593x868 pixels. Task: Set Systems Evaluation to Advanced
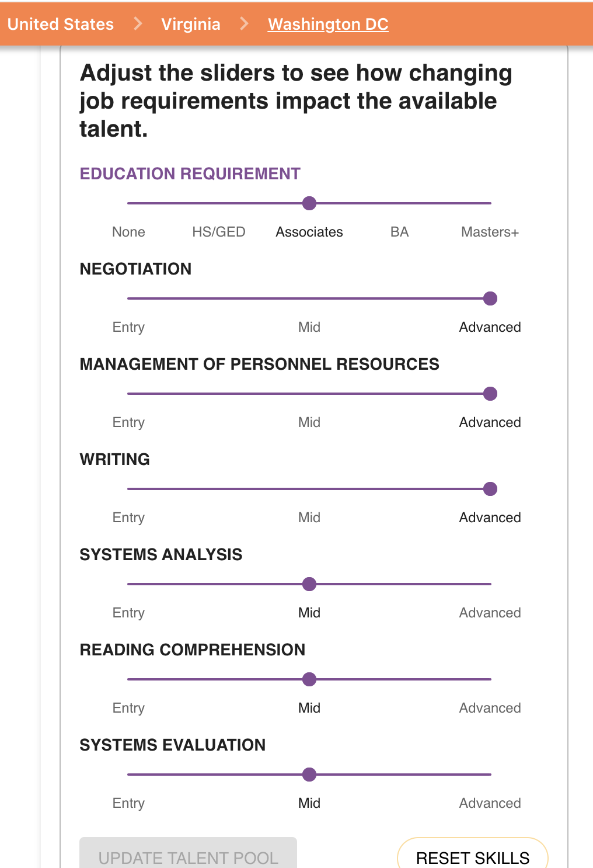click(x=490, y=803)
